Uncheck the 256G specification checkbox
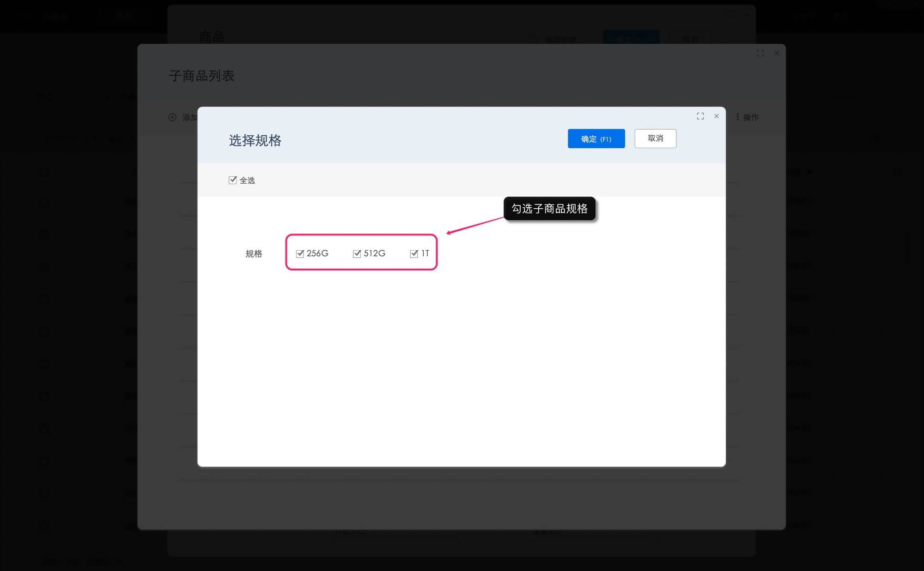924x571 pixels. 299,253
